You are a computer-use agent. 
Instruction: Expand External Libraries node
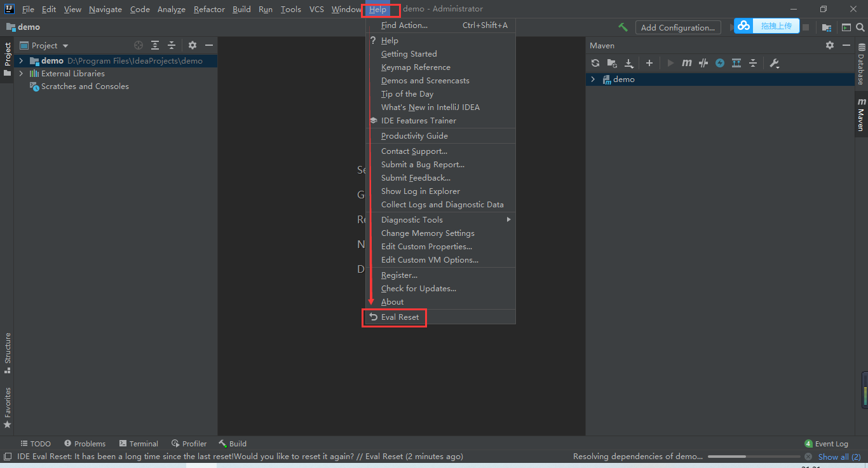(21, 74)
